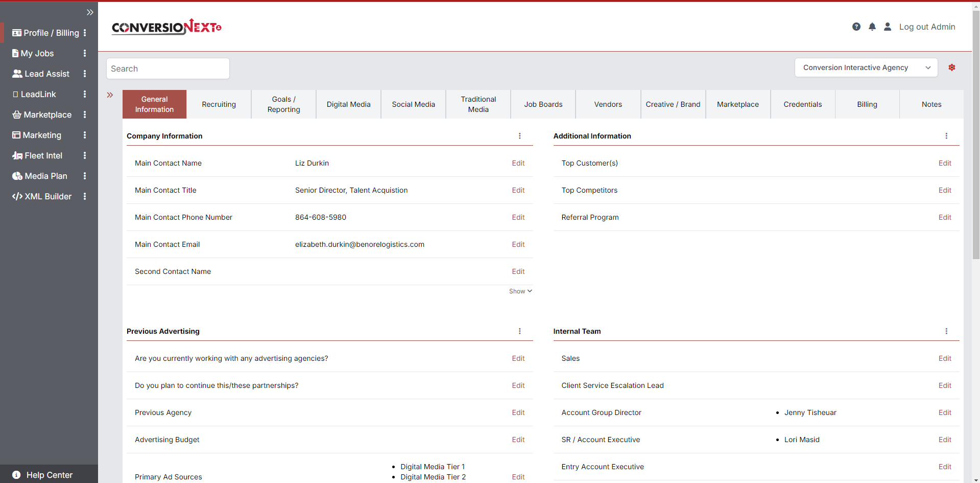This screenshot has height=483, width=980.
Task: Click the user profile icon
Action: (888, 27)
